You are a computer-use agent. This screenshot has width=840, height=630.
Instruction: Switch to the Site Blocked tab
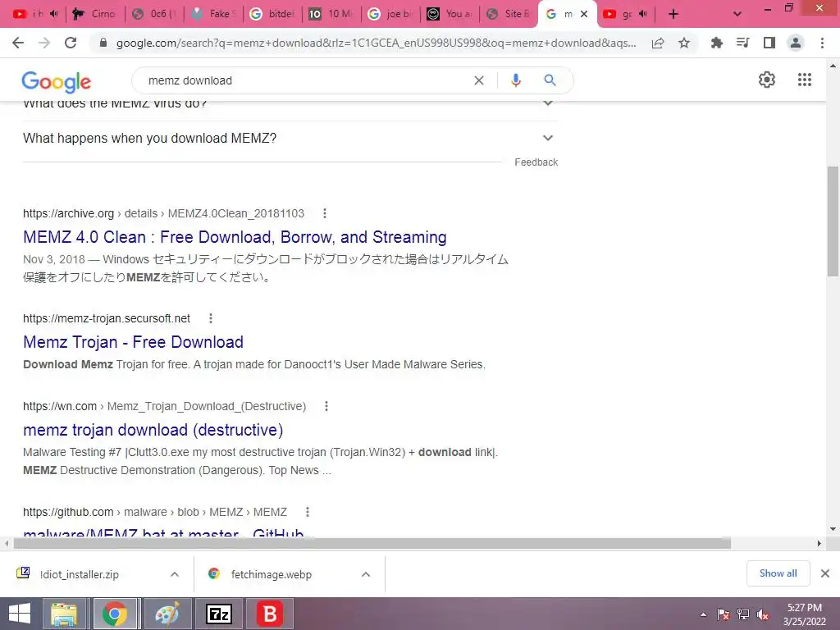click(508, 14)
